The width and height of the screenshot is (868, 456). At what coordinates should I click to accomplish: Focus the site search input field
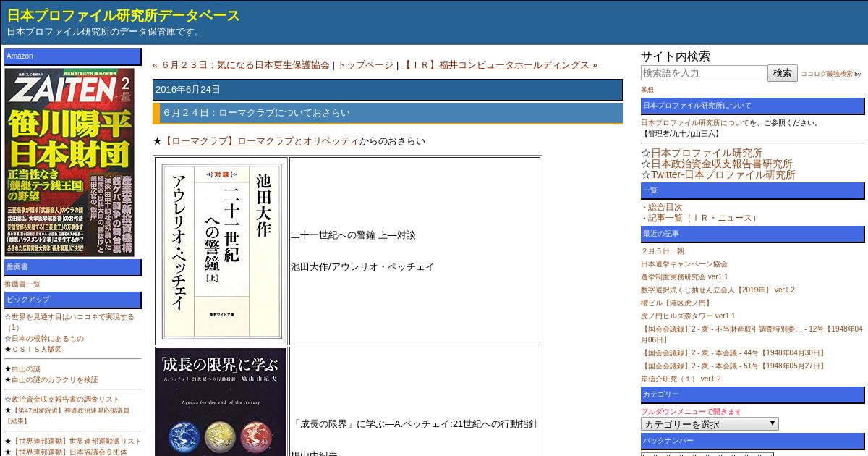click(704, 73)
